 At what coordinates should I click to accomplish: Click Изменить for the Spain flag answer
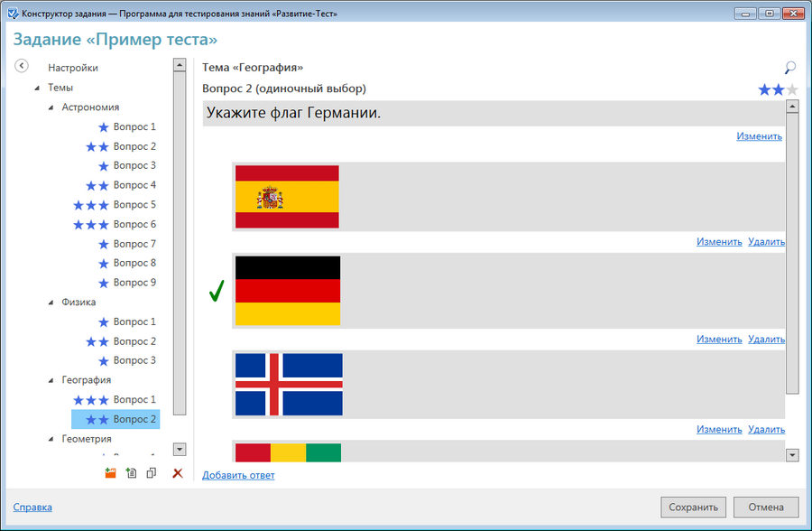tap(719, 242)
